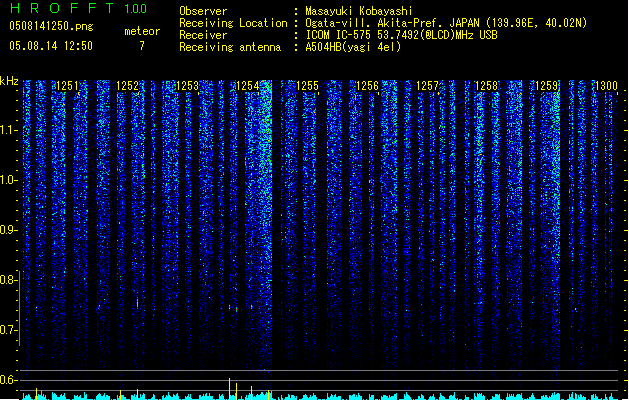Click the 'Receiving Location' label
This screenshot has height=400, width=629.
pyautogui.click(x=233, y=23)
